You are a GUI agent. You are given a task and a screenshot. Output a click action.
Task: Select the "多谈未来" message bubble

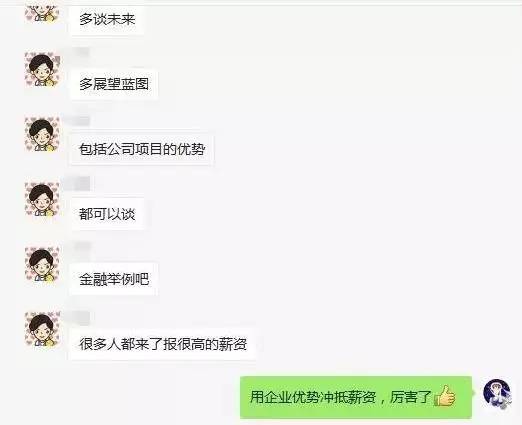pyautogui.click(x=107, y=20)
